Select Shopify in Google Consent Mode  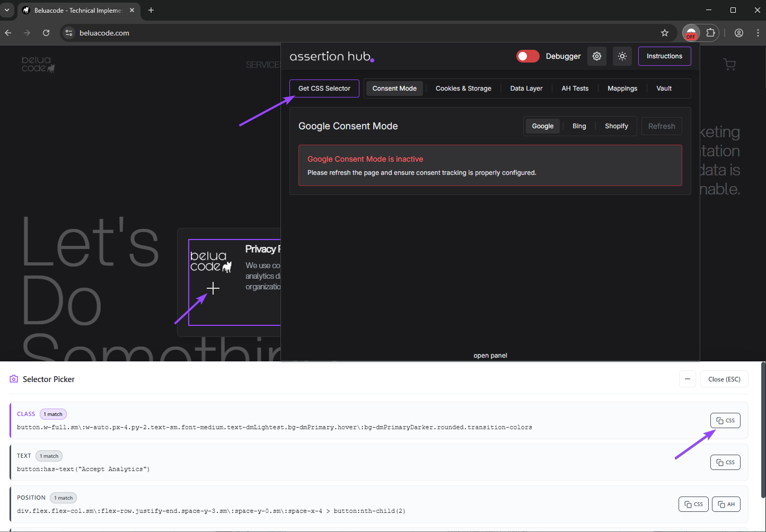tap(616, 126)
